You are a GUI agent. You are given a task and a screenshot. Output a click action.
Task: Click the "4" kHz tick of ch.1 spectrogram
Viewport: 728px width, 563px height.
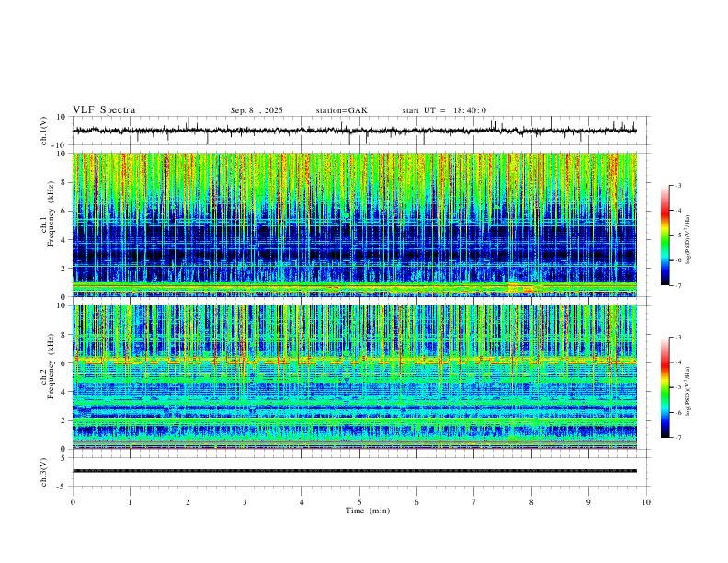[x=64, y=240]
